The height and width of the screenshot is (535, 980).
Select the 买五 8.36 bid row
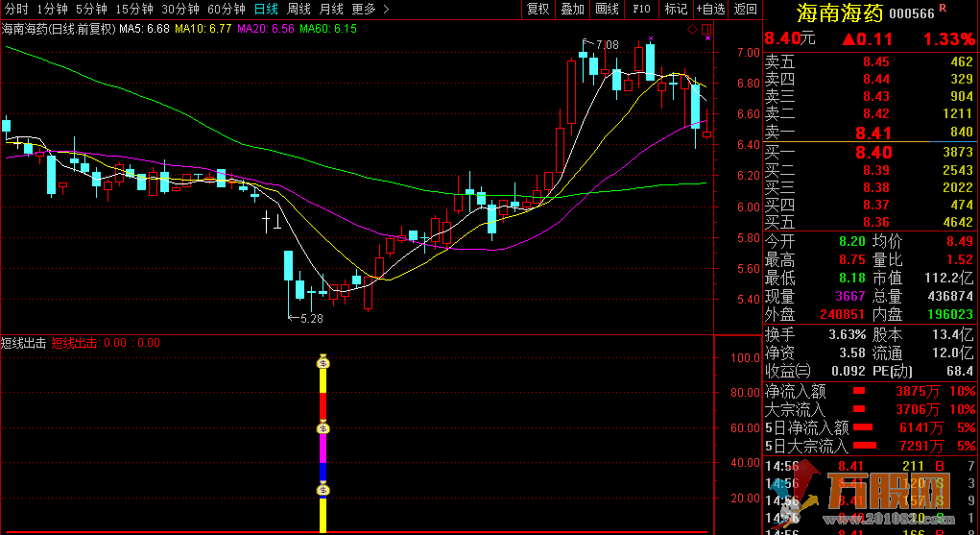(x=870, y=222)
